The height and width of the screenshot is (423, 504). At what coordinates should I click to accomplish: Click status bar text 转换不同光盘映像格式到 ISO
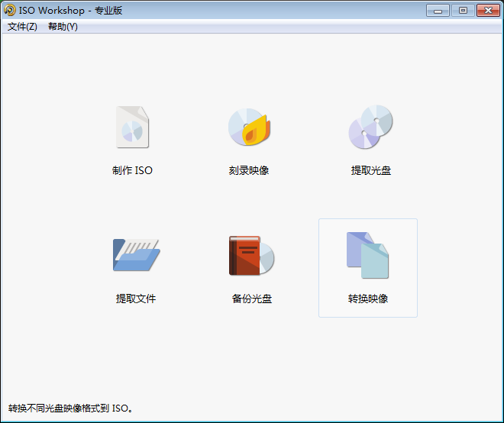[70, 408]
